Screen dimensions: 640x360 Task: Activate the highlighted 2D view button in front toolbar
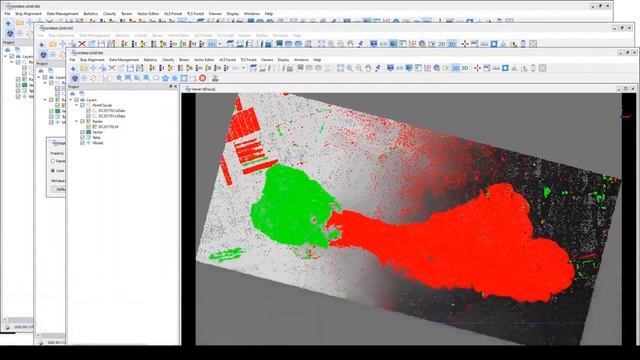point(456,69)
